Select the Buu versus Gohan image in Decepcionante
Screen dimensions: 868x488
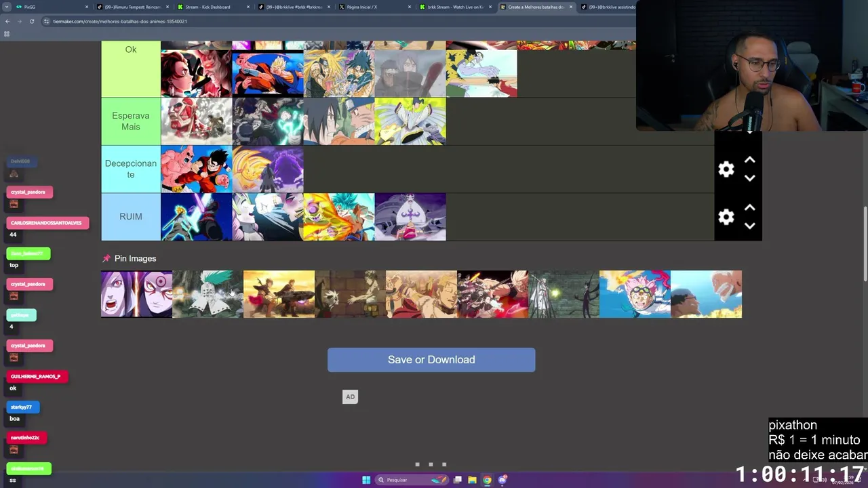coord(197,169)
